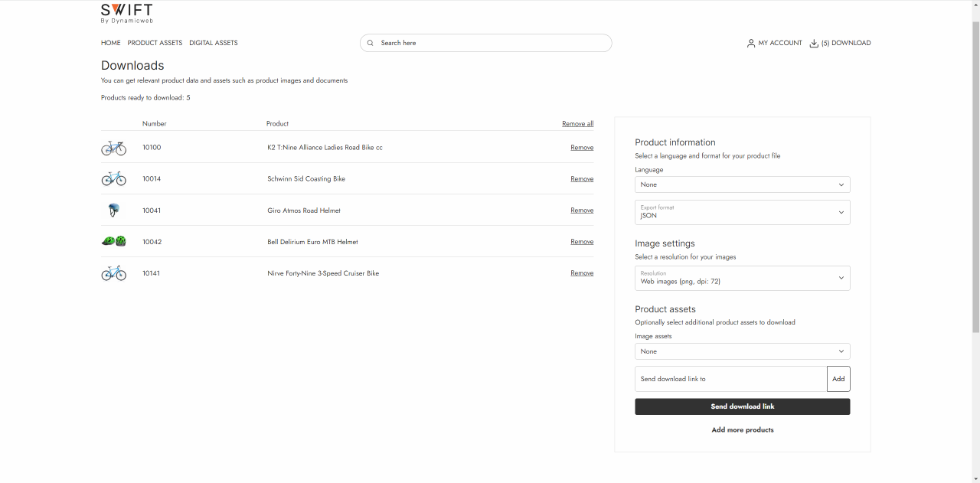The width and height of the screenshot is (980, 483).
Task: Click the Bell Delirium MTB Helmet image
Action: pos(113,242)
